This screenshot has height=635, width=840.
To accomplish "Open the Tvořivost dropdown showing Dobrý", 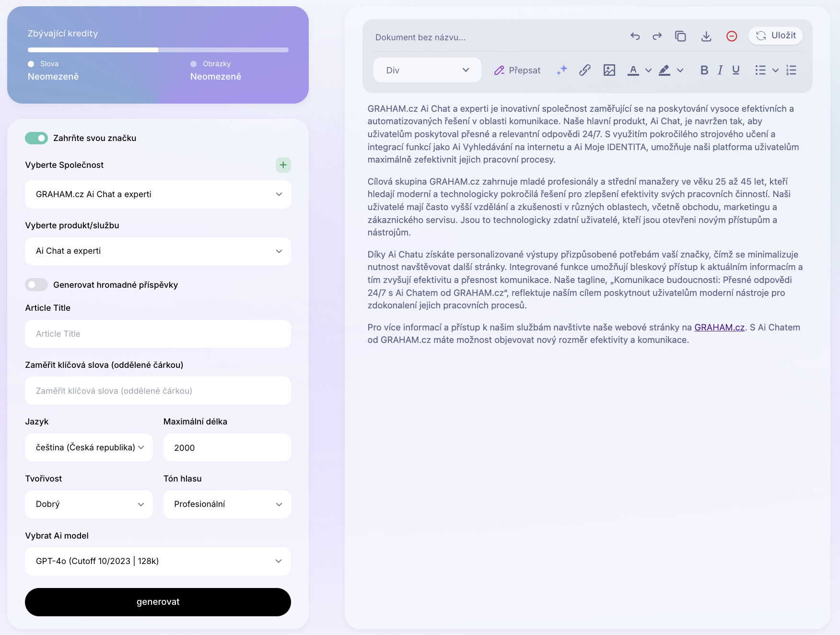I will pos(89,504).
